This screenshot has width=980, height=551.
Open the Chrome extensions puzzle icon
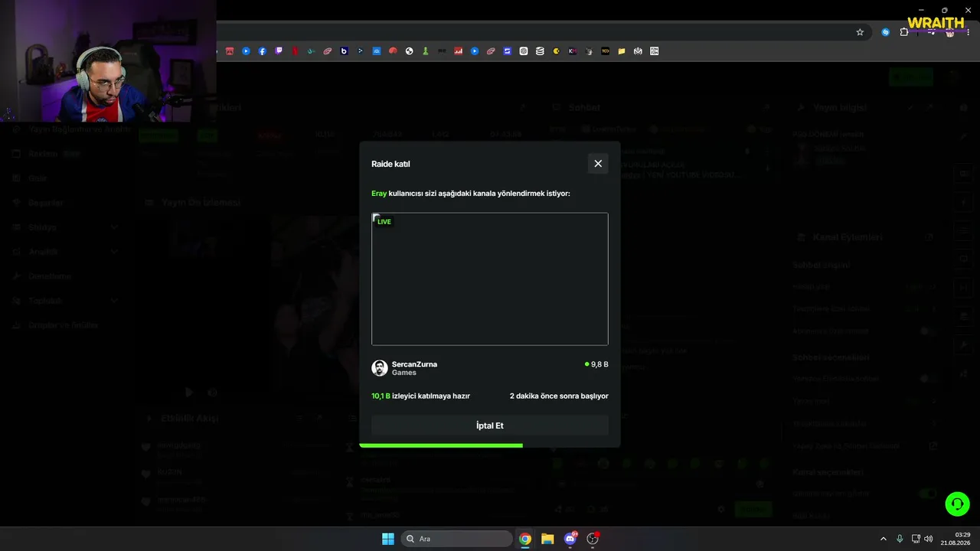point(904,32)
